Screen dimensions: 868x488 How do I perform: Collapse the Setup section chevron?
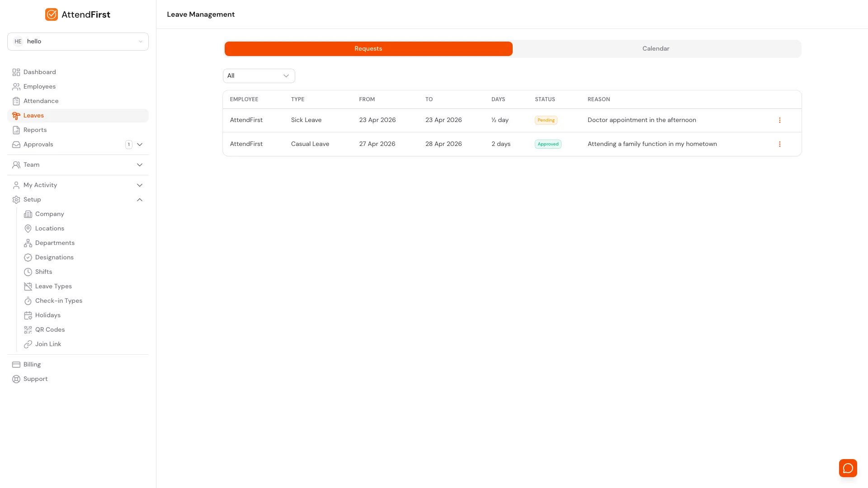(x=140, y=200)
